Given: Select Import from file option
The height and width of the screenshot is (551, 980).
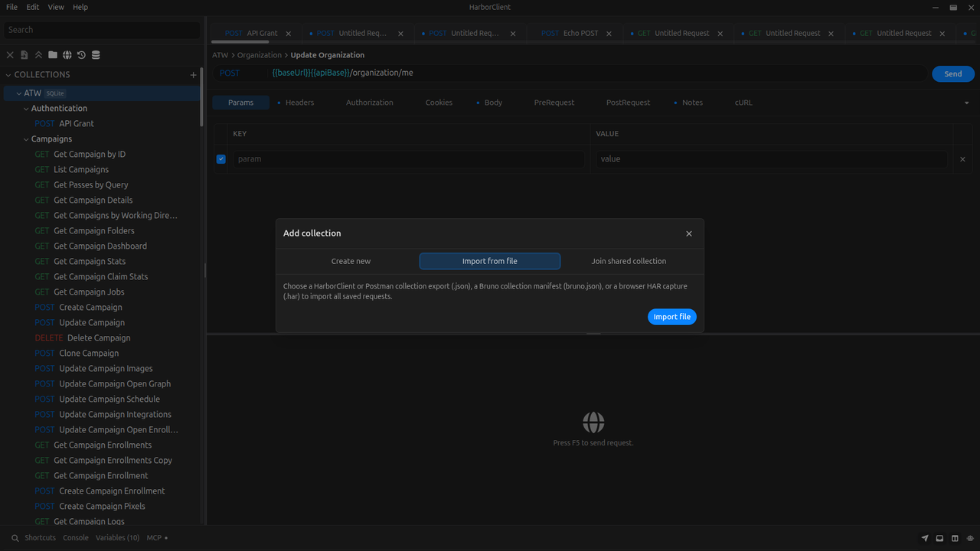Looking at the screenshot, I should pos(490,261).
